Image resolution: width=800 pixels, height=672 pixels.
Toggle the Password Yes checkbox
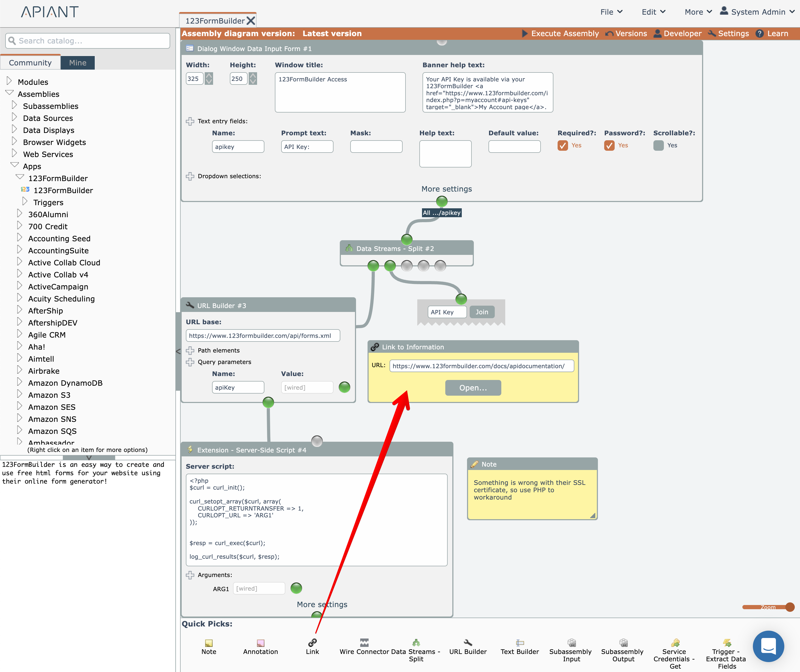(609, 145)
